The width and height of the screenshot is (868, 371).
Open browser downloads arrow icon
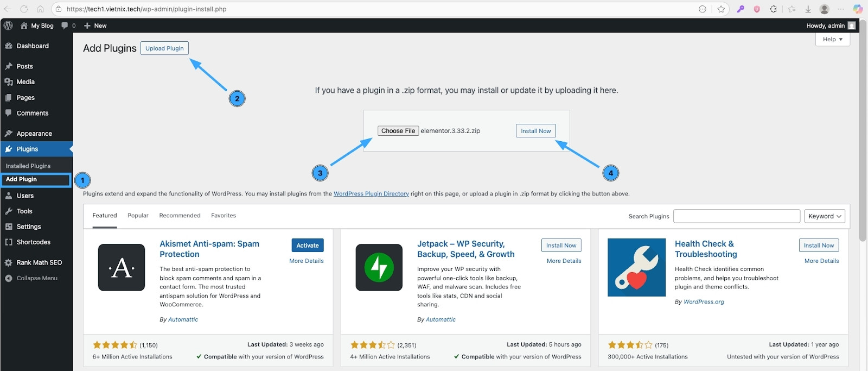808,9
